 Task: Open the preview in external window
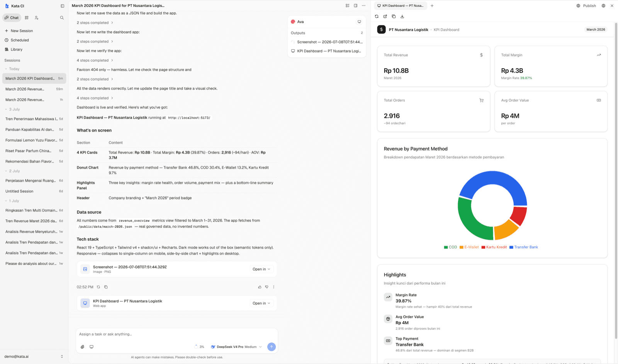click(385, 16)
